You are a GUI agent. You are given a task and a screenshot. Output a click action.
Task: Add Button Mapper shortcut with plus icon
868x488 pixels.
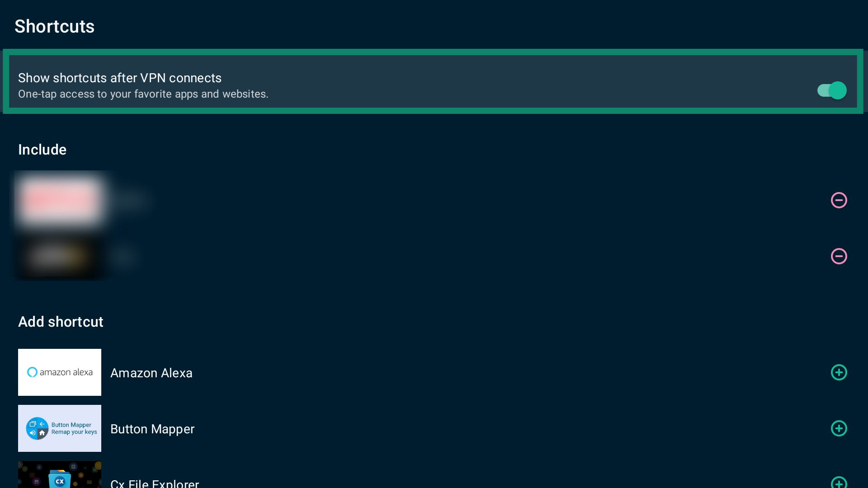[x=839, y=428]
